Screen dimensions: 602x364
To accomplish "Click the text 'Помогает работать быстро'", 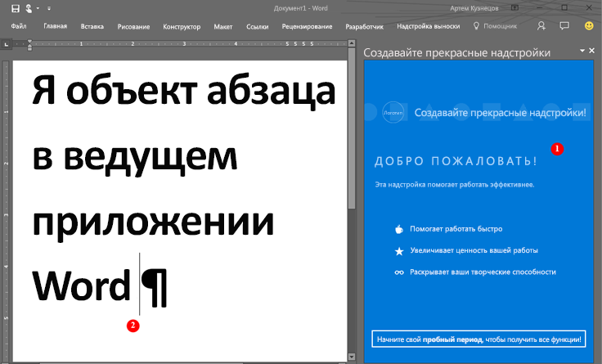I will (x=456, y=229).
